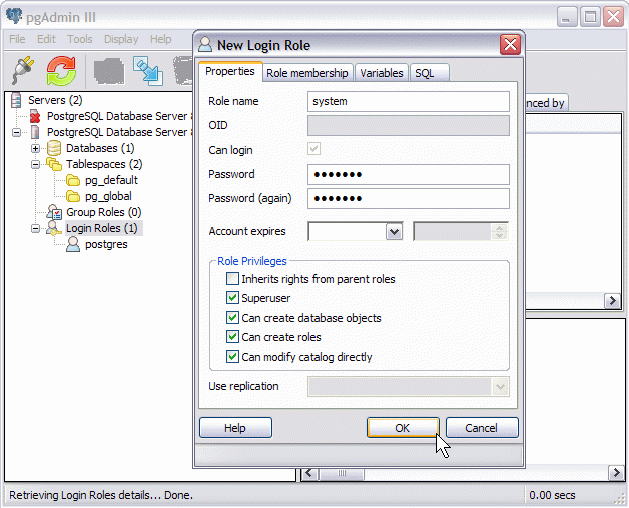Viewport: 629px width, 508px height.
Task: Select Servers (2) in tree
Action: click(55, 100)
